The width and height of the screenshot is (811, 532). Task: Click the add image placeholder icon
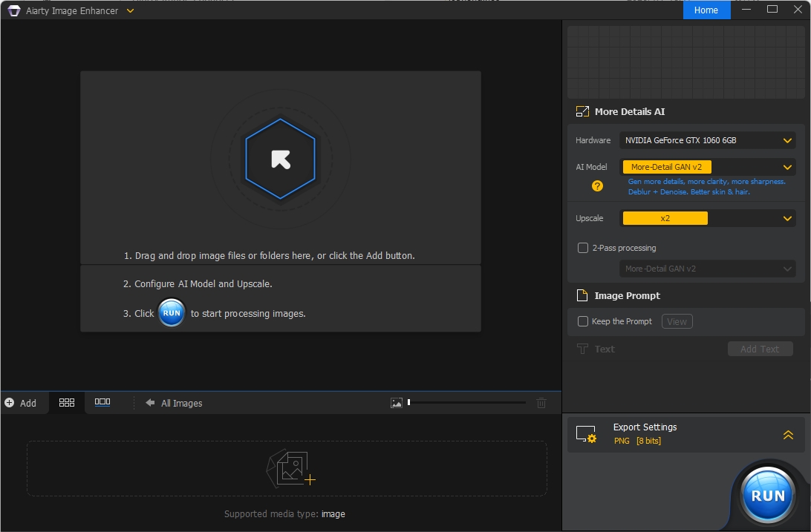point(290,469)
